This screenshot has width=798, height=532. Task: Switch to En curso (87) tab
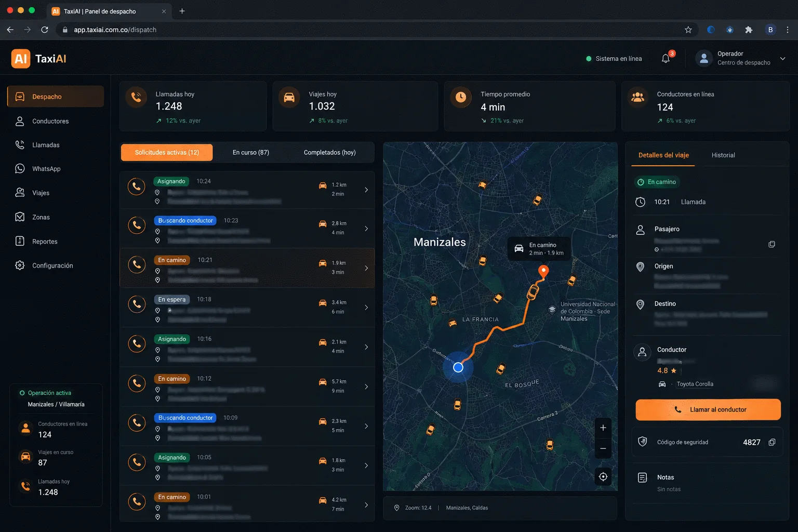click(x=251, y=152)
